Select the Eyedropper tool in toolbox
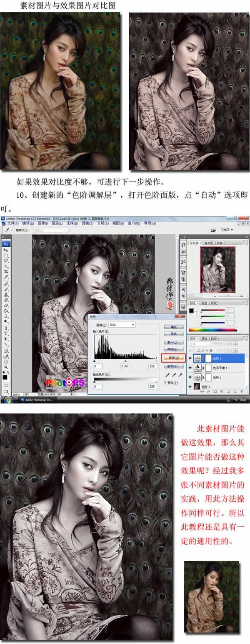Viewport: 250px width, 644px height. pos(6,356)
